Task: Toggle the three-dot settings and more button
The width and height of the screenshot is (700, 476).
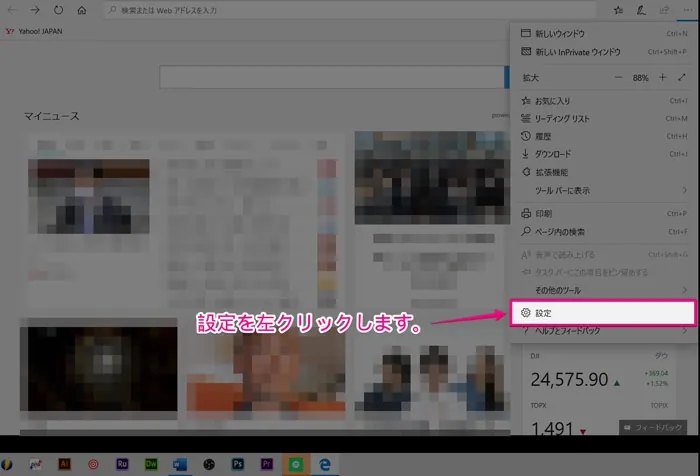Action: [688, 10]
